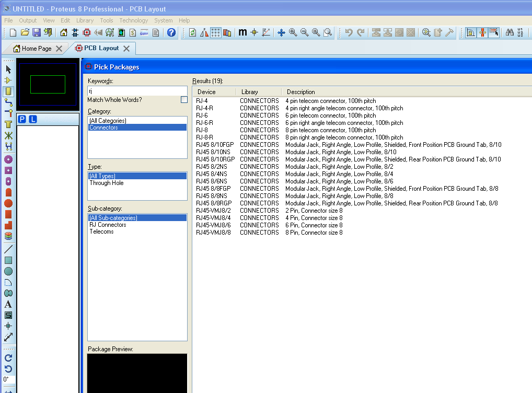The width and height of the screenshot is (532, 393).
Task: Select the RJ45 8/8RGP device row
Action: (362, 203)
